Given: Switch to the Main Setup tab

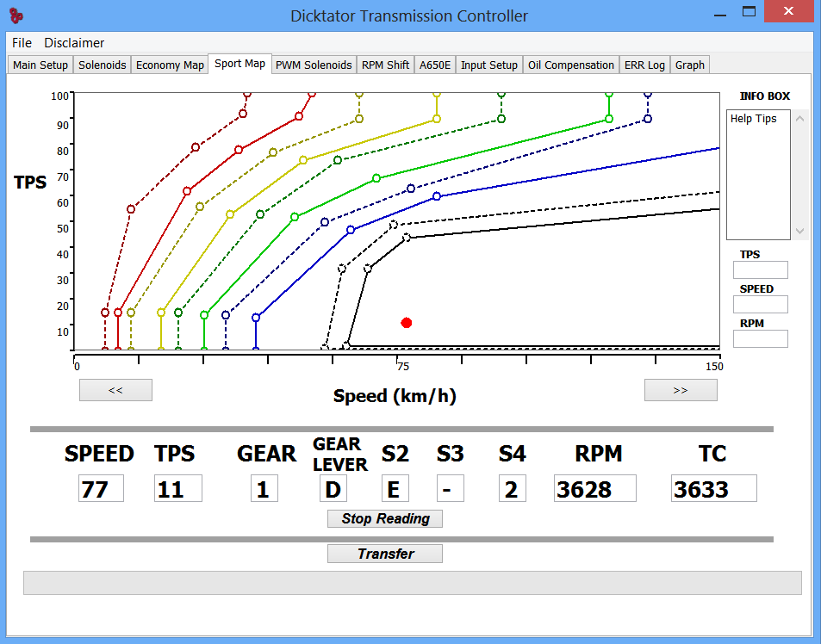Looking at the screenshot, I should (x=40, y=65).
